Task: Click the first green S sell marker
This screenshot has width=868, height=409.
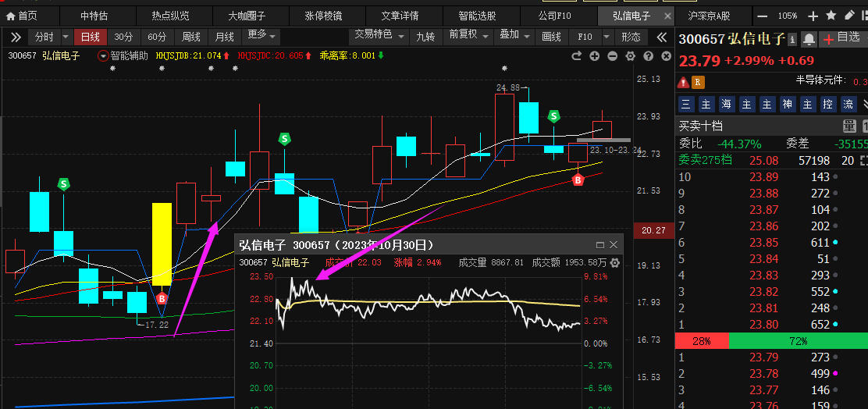Action: coord(64,183)
